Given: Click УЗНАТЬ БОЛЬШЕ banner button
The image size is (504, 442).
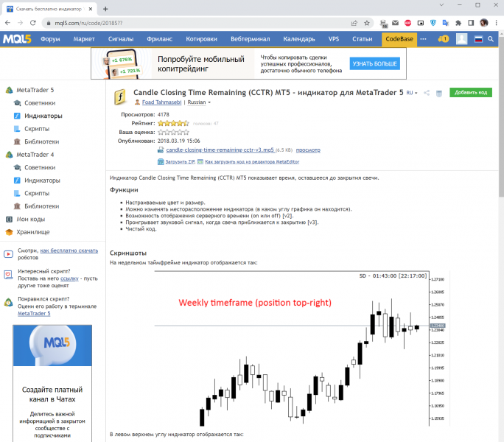Looking at the screenshot, I should point(375,63).
